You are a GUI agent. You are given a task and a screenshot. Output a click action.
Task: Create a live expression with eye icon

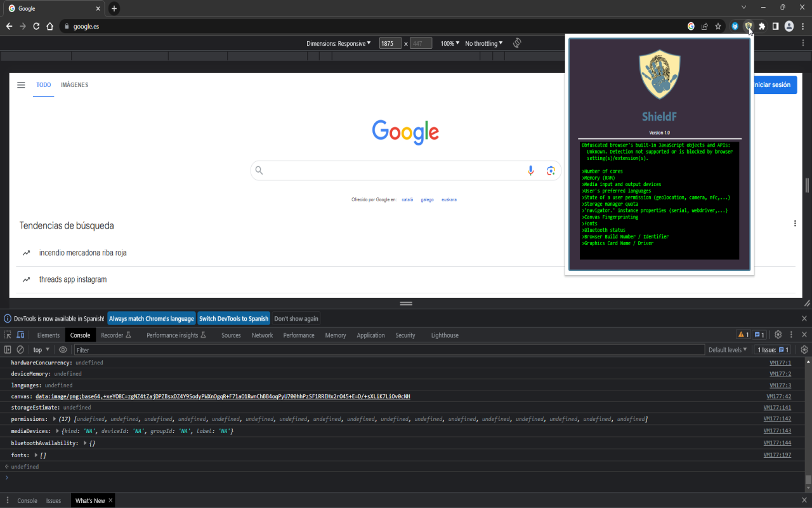tap(63, 350)
